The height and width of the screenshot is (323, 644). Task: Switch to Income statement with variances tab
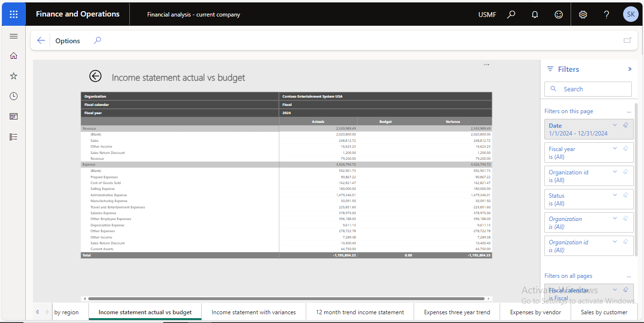(x=254, y=312)
